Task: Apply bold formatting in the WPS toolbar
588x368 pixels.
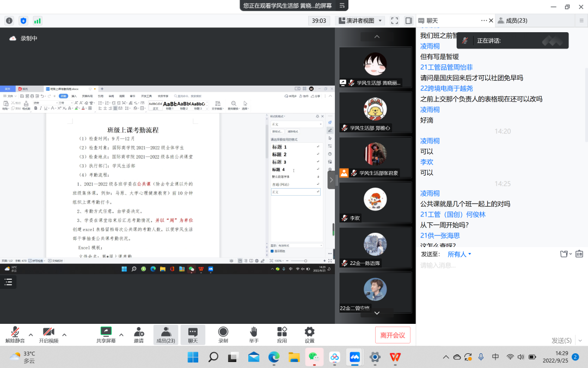Action: click(35, 108)
